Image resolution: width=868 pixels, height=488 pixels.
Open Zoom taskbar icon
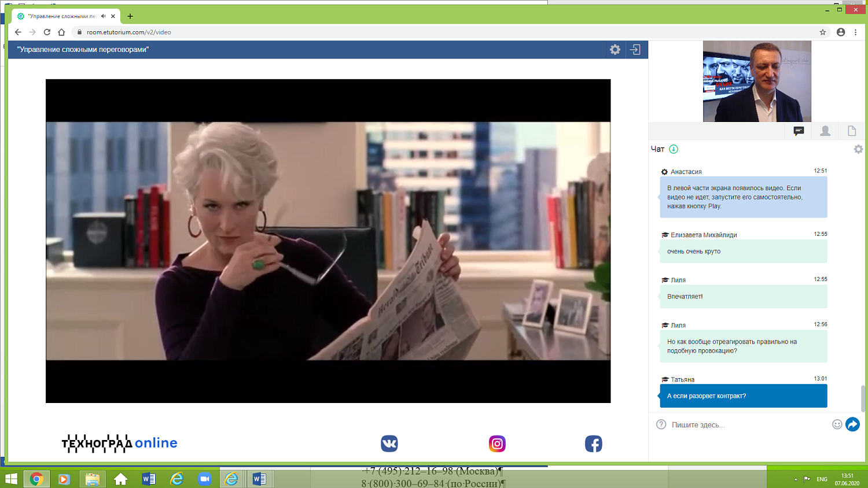pos(204,479)
